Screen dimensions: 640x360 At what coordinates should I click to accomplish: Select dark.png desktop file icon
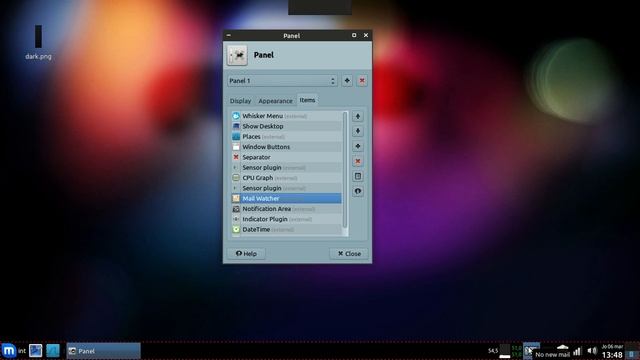tap(38, 42)
